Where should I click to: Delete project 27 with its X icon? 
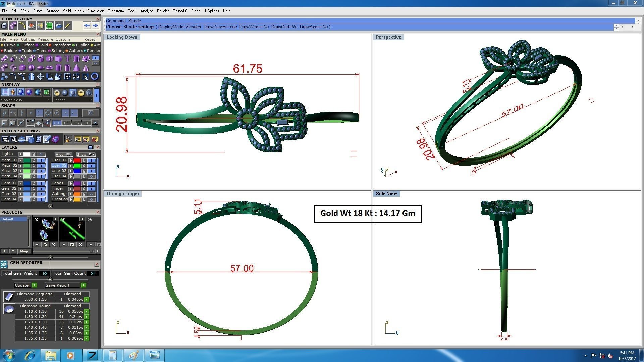pyautogui.click(x=80, y=244)
